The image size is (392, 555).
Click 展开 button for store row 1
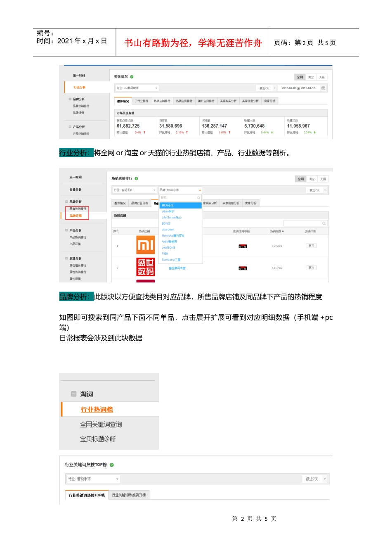[x=311, y=246]
